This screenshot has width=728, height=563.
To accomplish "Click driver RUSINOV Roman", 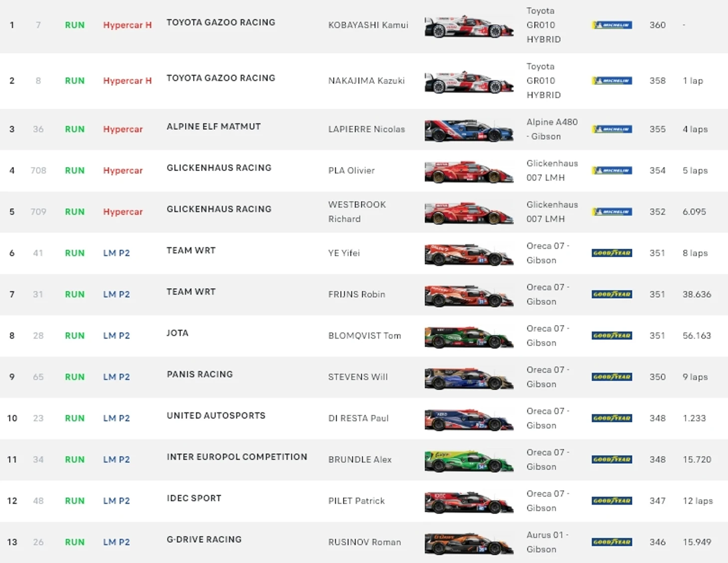I will 364,542.
